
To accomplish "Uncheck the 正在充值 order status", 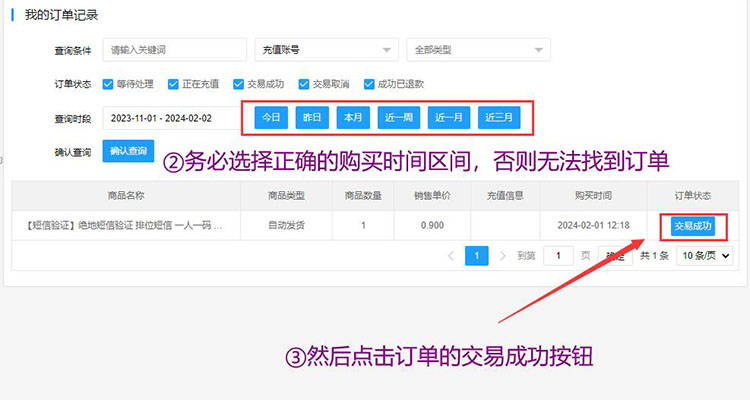I will [x=174, y=84].
